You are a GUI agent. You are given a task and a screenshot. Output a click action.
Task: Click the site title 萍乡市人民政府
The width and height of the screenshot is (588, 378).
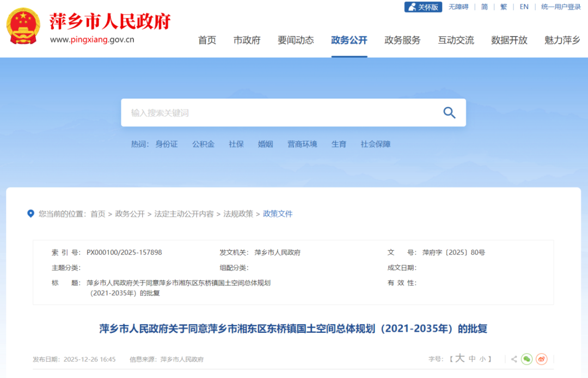(110, 21)
